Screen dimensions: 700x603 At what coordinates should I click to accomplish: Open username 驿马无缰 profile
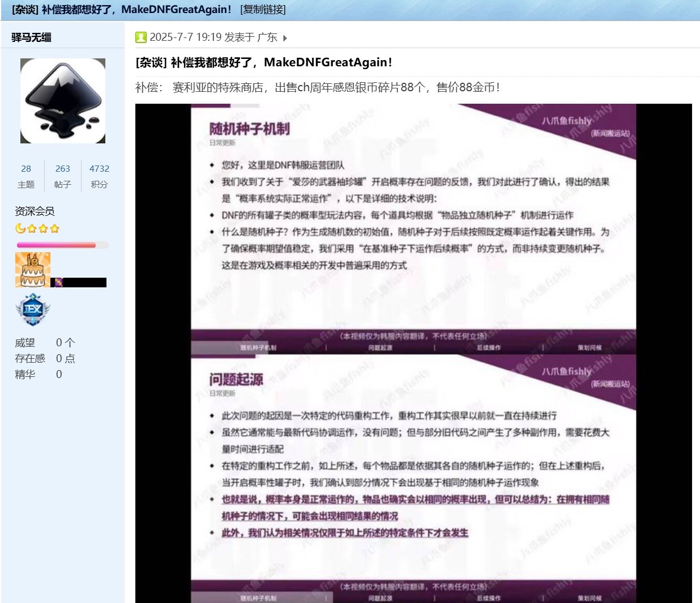(x=32, y=37)
